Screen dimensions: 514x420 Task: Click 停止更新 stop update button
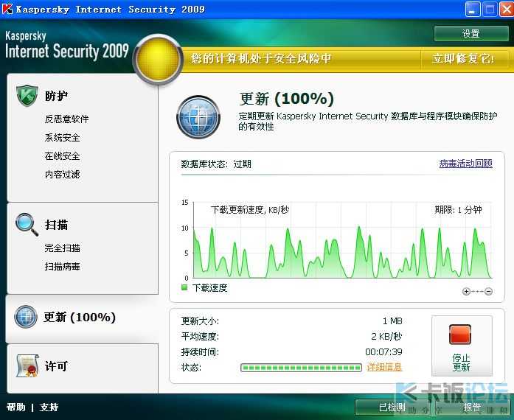[x=462, y=346]
